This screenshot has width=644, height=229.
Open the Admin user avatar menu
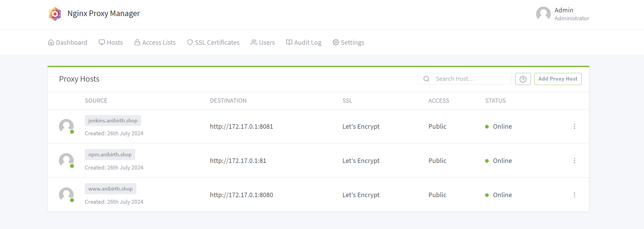click(543, 14)
